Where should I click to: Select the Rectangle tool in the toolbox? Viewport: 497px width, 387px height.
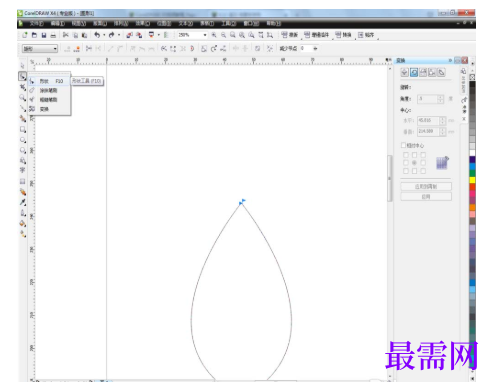[22, 129]
